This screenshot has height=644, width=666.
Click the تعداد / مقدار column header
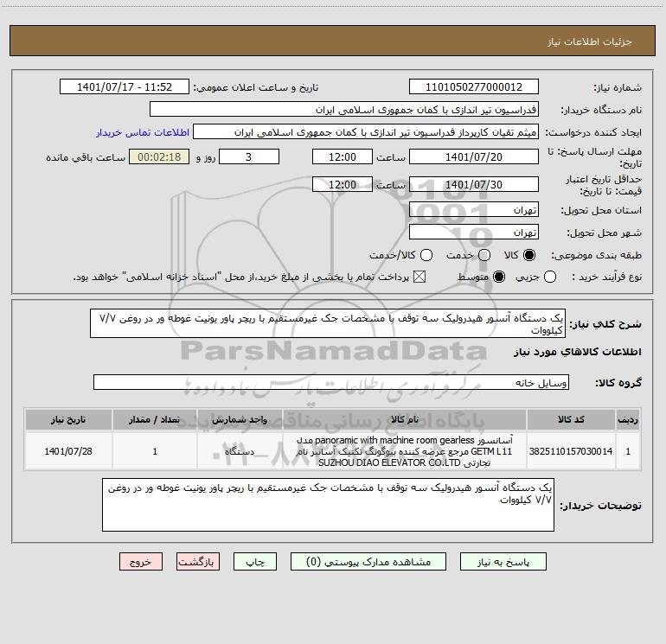click(x=155, y=419)
